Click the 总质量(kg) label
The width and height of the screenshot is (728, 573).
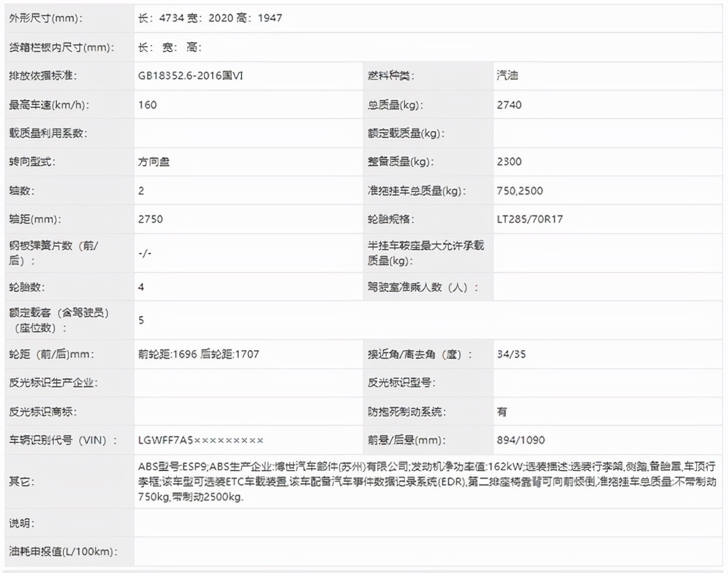click(396, 105)
